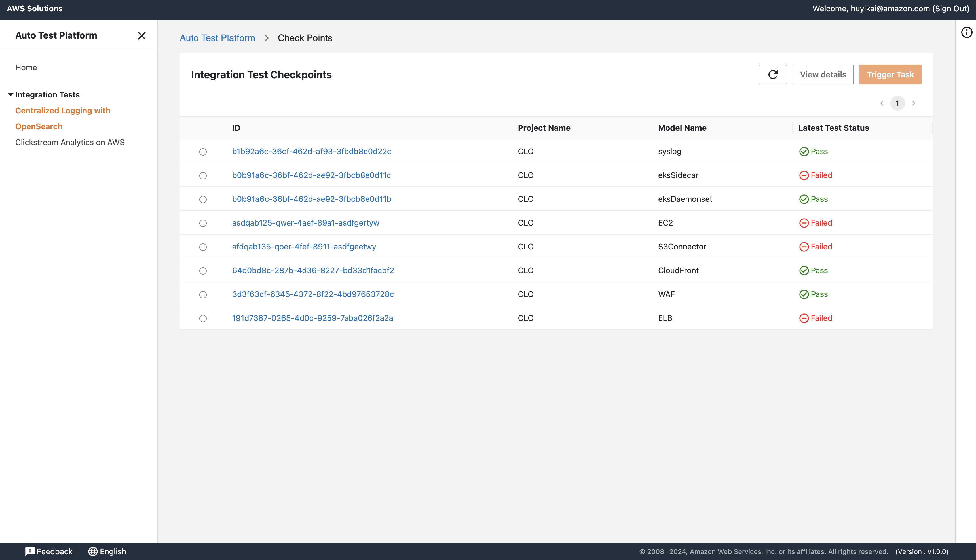Click the CloudFront model name cell
This screenshot has height=560, width=976.
[678, 271]
